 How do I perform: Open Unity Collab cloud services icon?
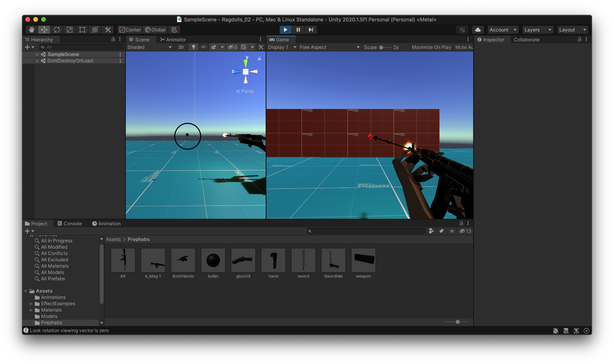coord(478,30)
